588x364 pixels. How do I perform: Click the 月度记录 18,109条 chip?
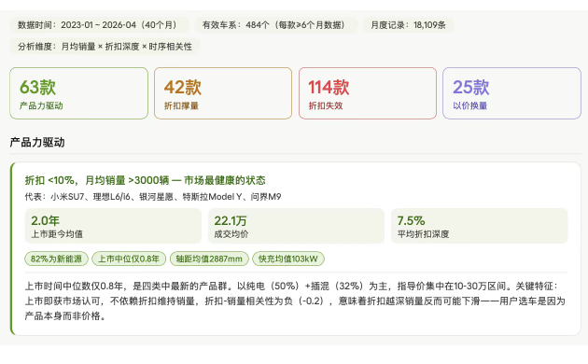409,25
